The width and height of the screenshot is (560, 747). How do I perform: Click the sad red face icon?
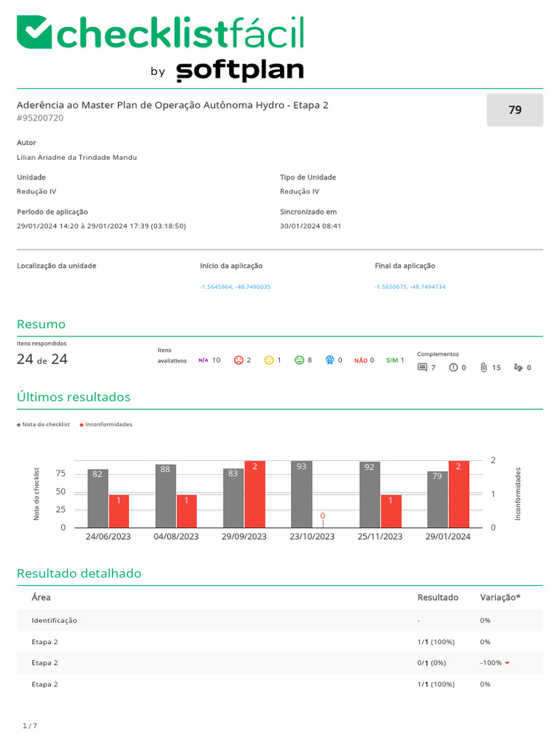tap(238, 360)
